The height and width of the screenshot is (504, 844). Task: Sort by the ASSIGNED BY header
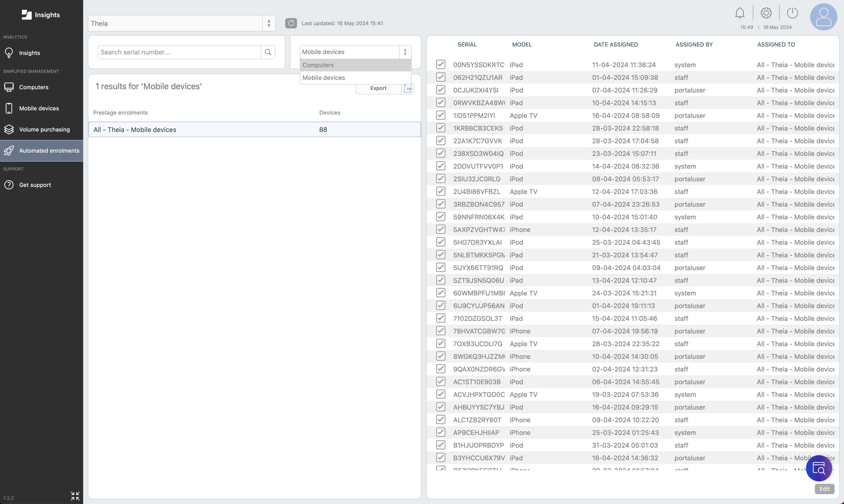[x=694, y=44]
